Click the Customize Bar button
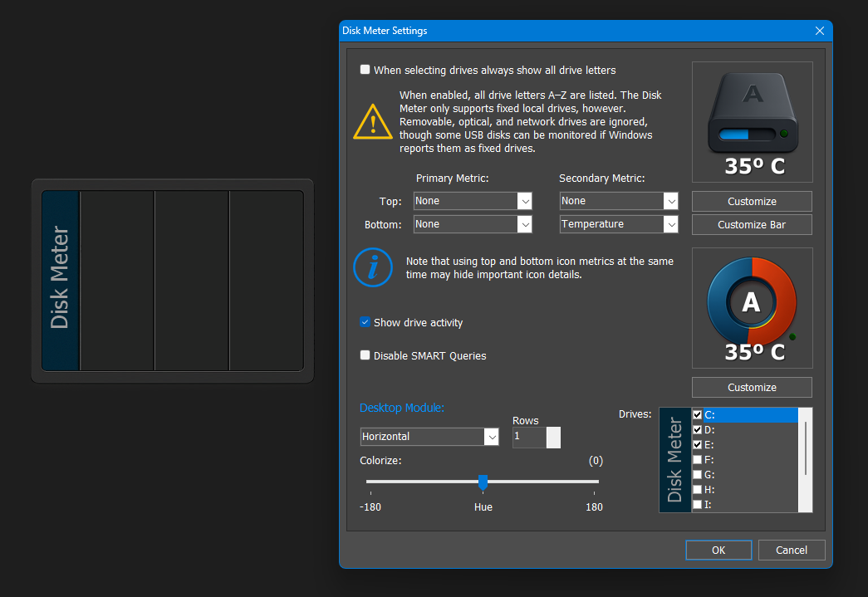 (752, 225)
